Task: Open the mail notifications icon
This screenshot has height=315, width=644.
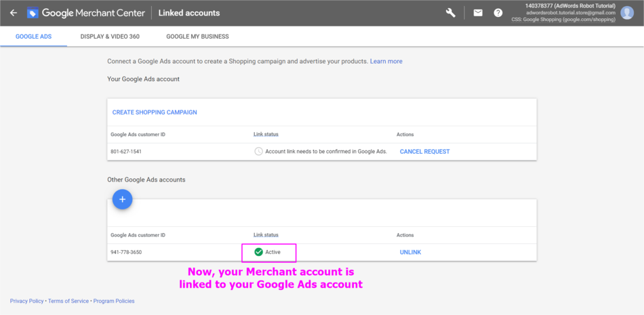Action: [x=478, y=13]
